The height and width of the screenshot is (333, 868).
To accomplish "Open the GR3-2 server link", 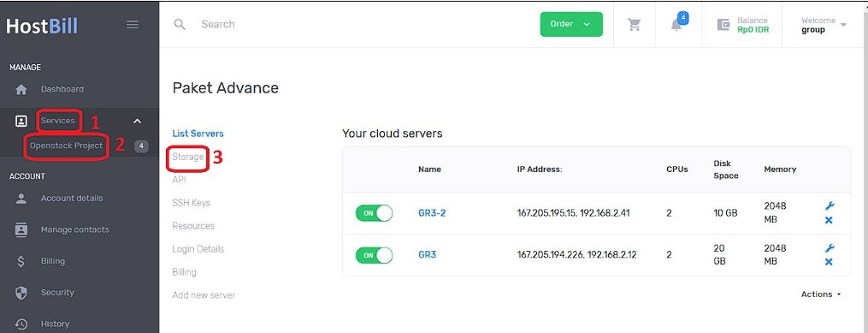I will [x=432, y=213].
